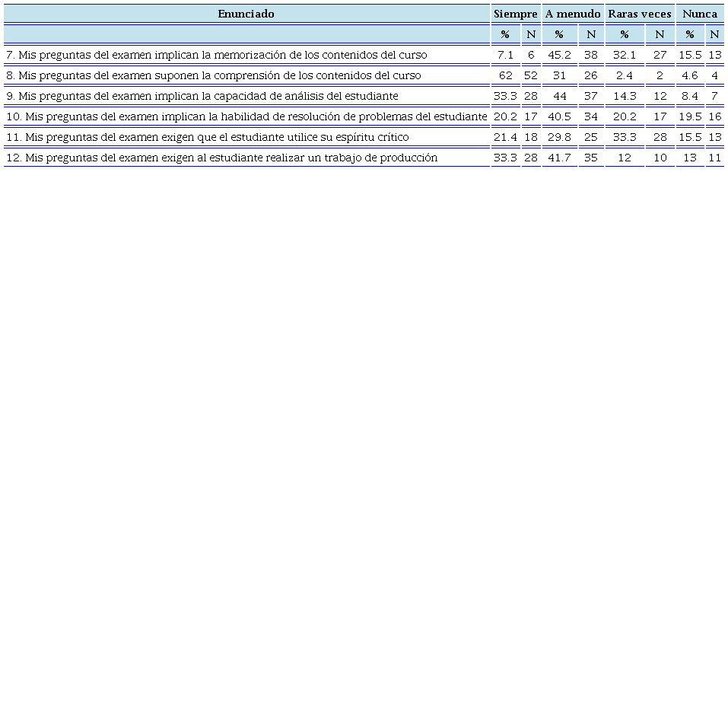Click the 45.2 percent cell in row 7
Image resolution: width=728 pixels, height=714 pixels.
(559, 55)
